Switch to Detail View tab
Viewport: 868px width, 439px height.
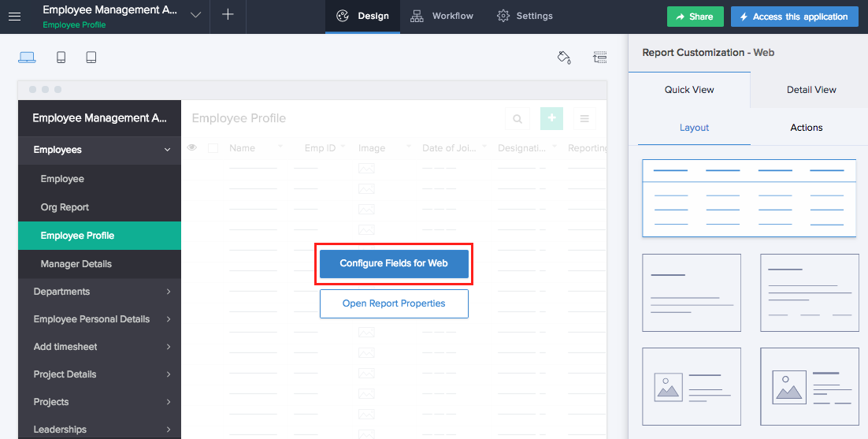[811, 90]
